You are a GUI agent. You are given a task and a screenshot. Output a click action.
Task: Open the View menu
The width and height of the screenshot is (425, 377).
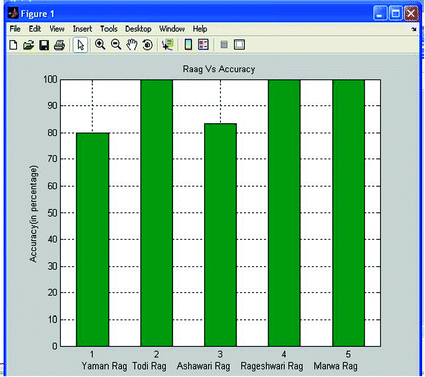[x=57, y=29]
